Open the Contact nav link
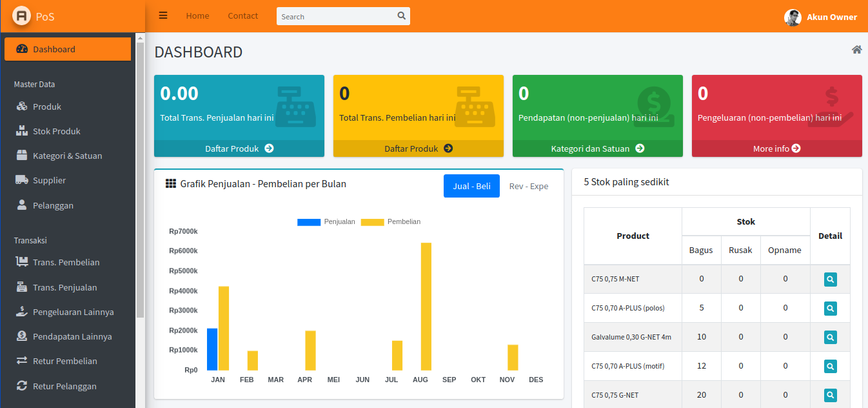868x408 pixels. (243, 16)
